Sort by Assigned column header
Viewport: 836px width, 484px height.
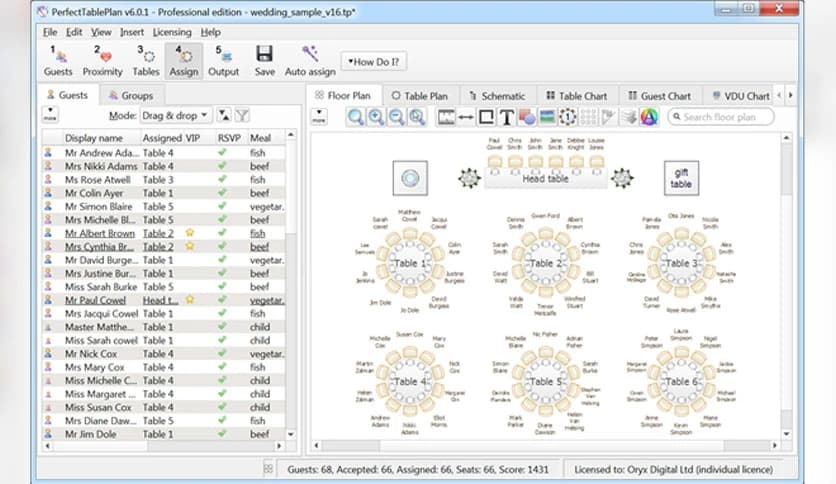click(x=162, y=138)
